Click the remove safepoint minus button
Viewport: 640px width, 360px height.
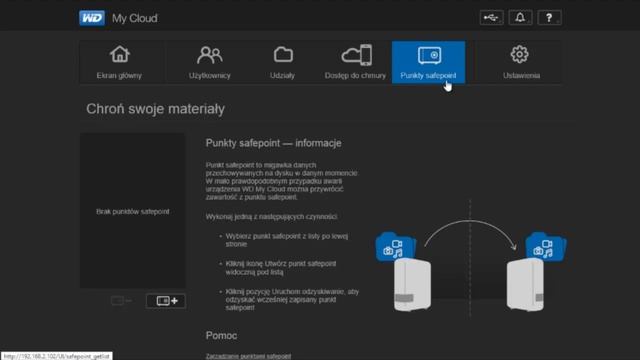[x=121, y=301]
